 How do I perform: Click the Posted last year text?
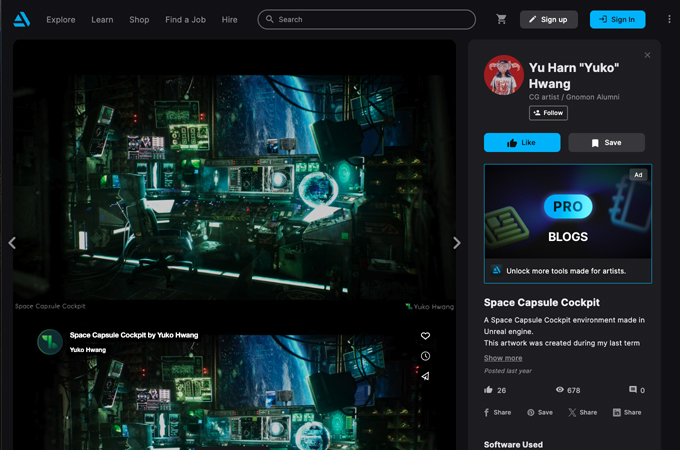pyautogui.click(x=508, y=371)
